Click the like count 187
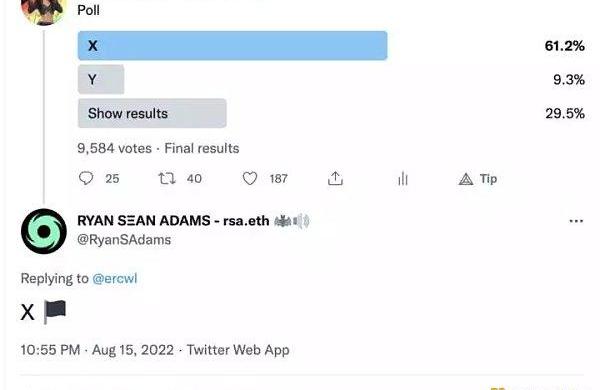The image size is (600, 390). click(278, 179)
